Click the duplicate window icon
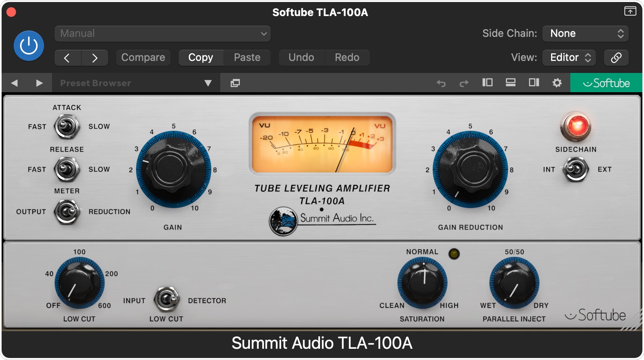 [235, 83]
